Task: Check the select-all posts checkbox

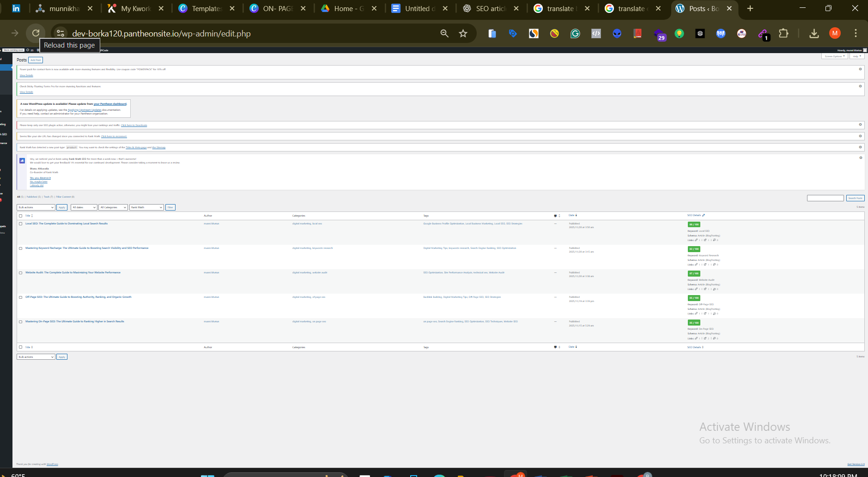Action: click(20, 215)
